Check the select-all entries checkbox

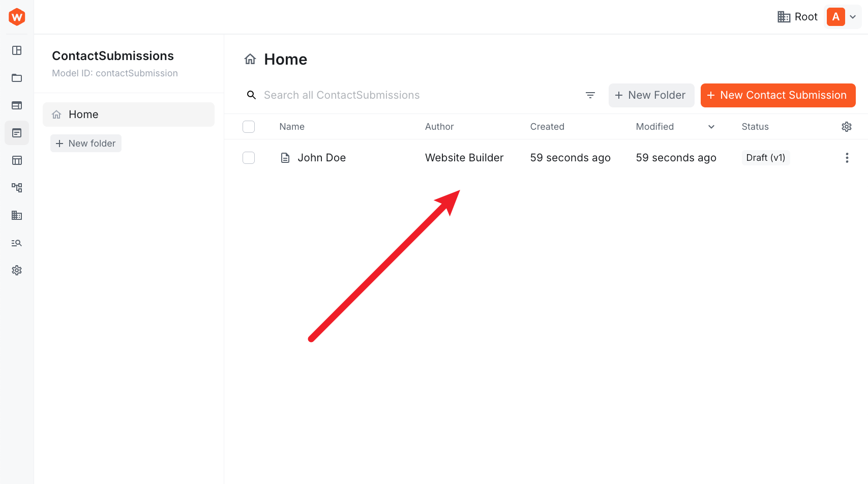coord(249,126)
